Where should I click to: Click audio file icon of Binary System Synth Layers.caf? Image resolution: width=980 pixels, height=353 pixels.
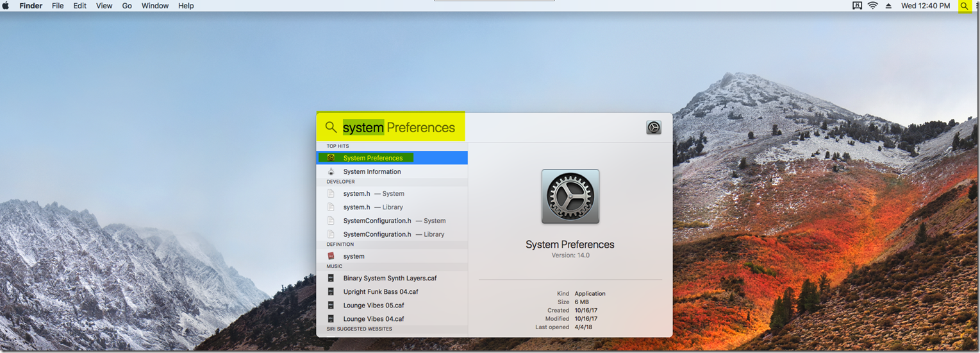click(331, 278)
